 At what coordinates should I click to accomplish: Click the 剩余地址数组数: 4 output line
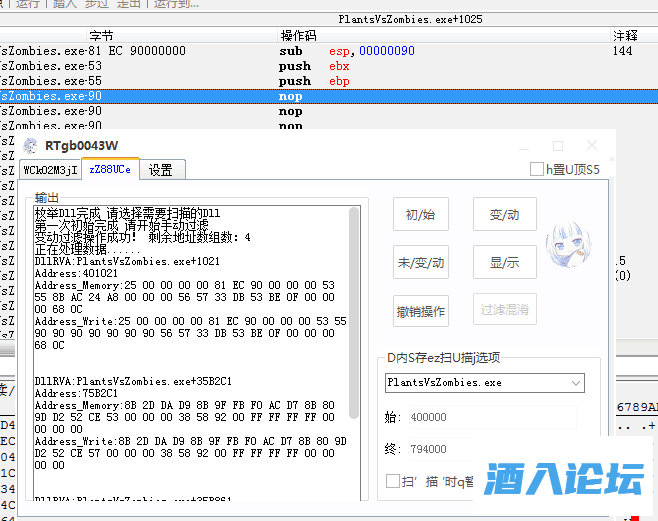[x=143, y=237]
